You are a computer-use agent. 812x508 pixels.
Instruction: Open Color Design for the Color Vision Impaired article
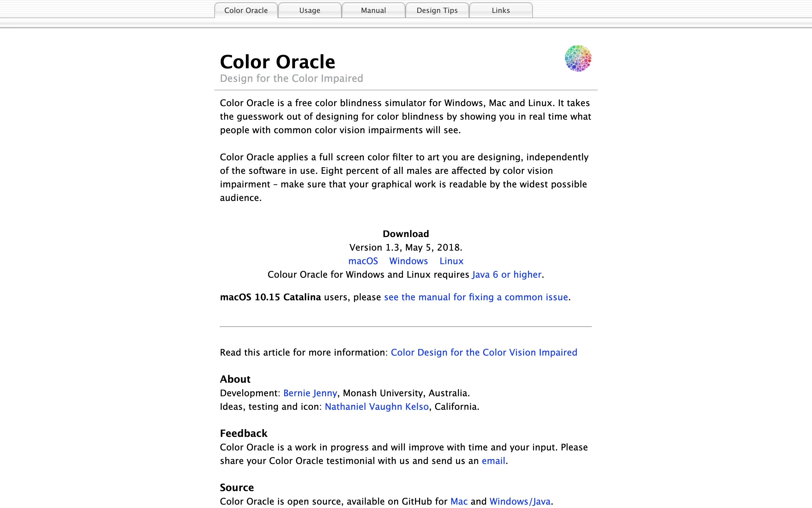484,352
